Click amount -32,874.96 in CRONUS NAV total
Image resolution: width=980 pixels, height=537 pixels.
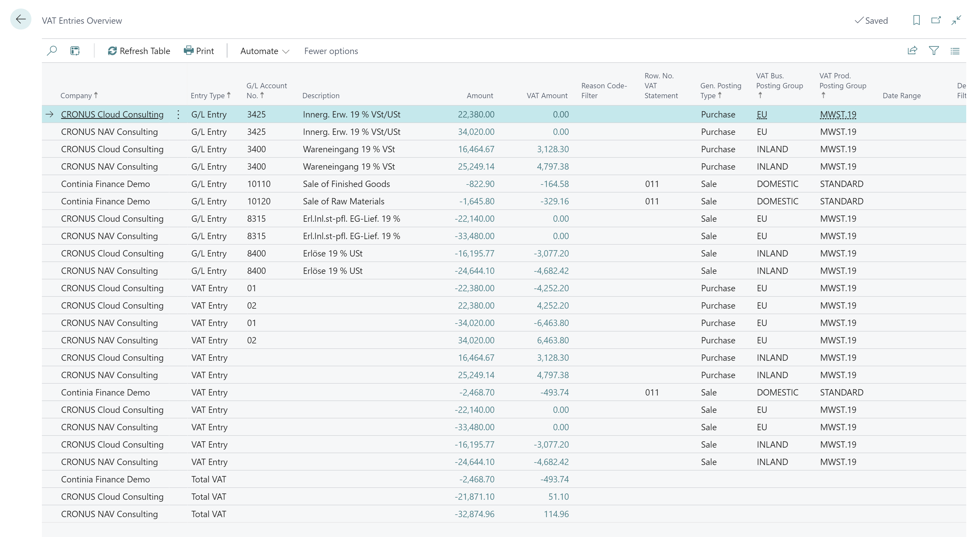click(474, 514)
